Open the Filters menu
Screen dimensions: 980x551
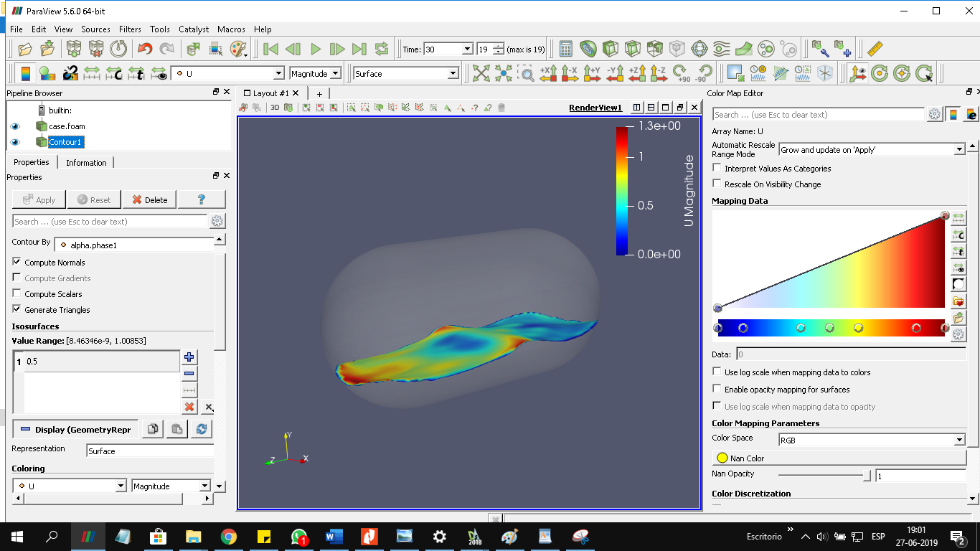(x=130, y=29)
